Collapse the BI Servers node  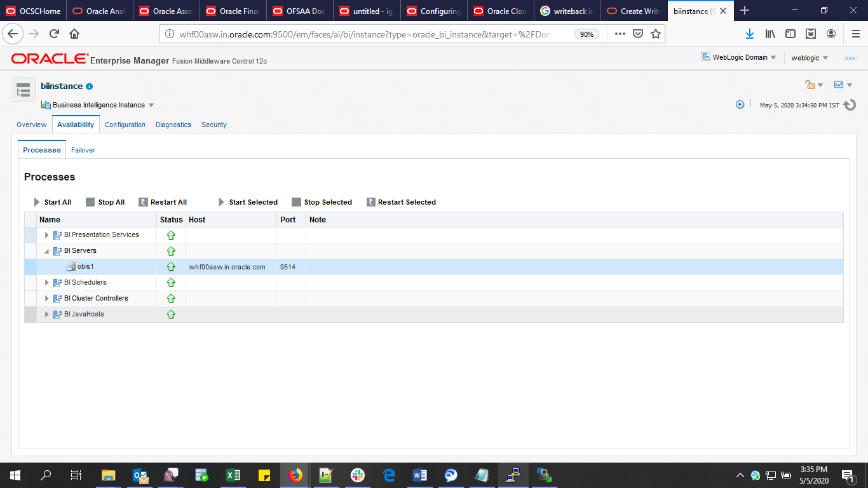pos(46,251)
